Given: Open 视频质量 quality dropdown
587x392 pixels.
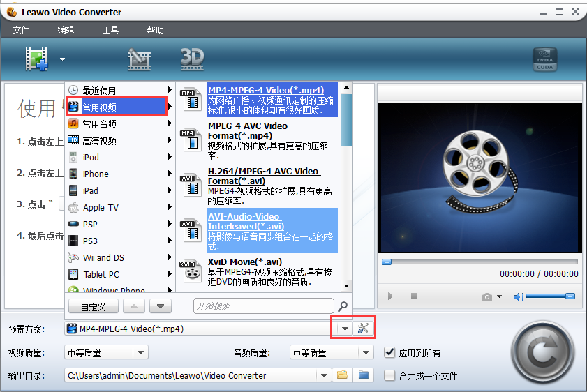Looking at the screenshot, I should pos(140,353).
